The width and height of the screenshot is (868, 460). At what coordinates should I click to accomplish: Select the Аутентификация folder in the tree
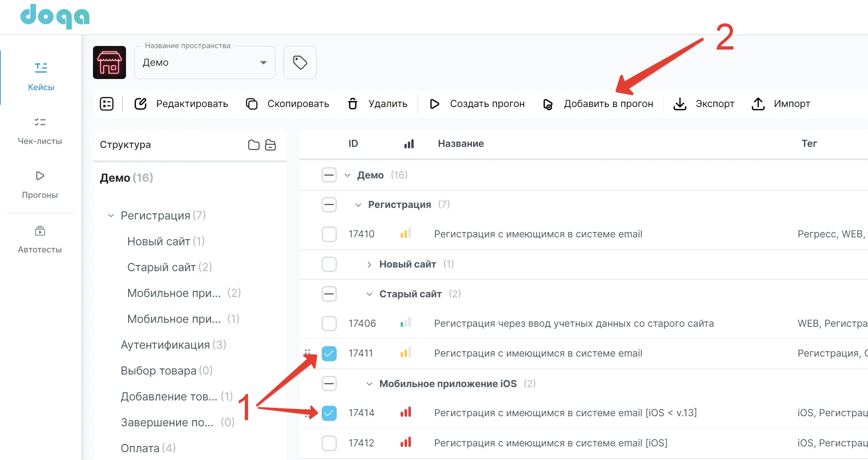pyautogui.click(x=165, y=345)
